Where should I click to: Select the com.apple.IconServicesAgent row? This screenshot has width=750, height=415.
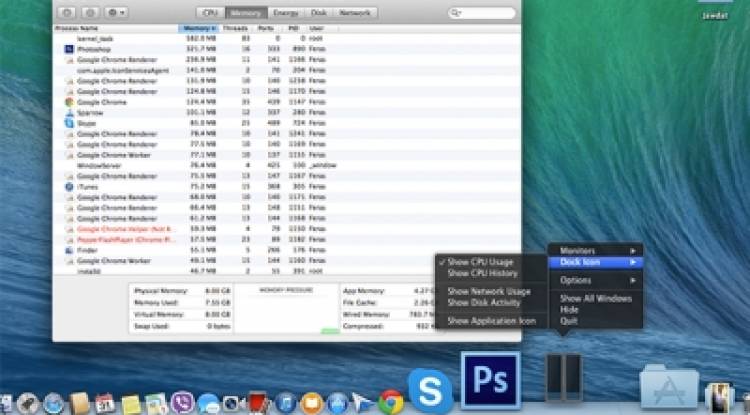coord(287,70)
